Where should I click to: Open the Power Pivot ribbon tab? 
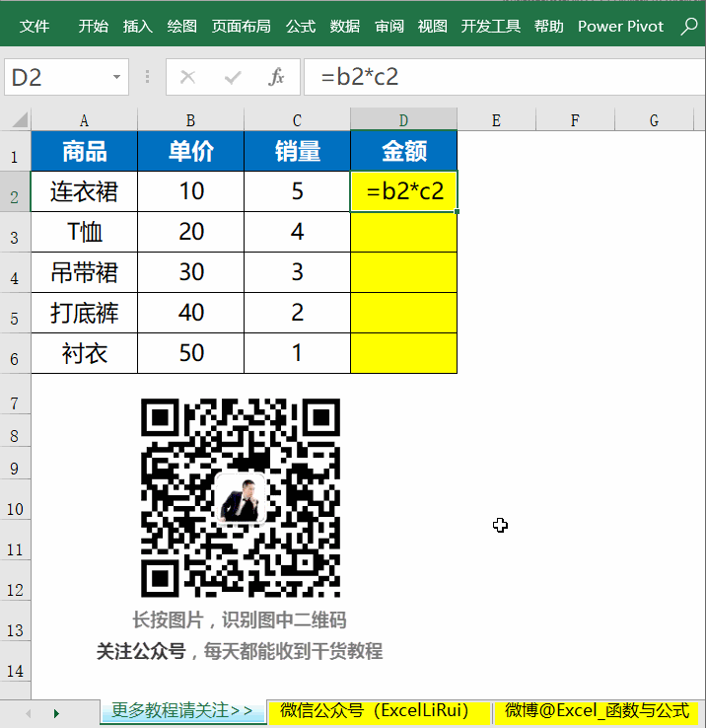tap(620, 27)
